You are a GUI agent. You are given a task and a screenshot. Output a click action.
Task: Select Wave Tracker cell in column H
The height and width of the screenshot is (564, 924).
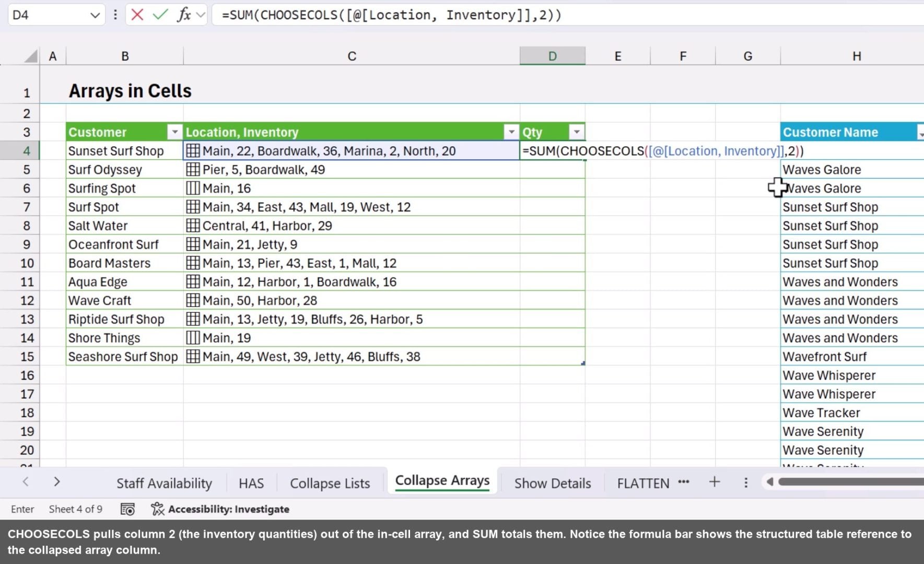852,413
